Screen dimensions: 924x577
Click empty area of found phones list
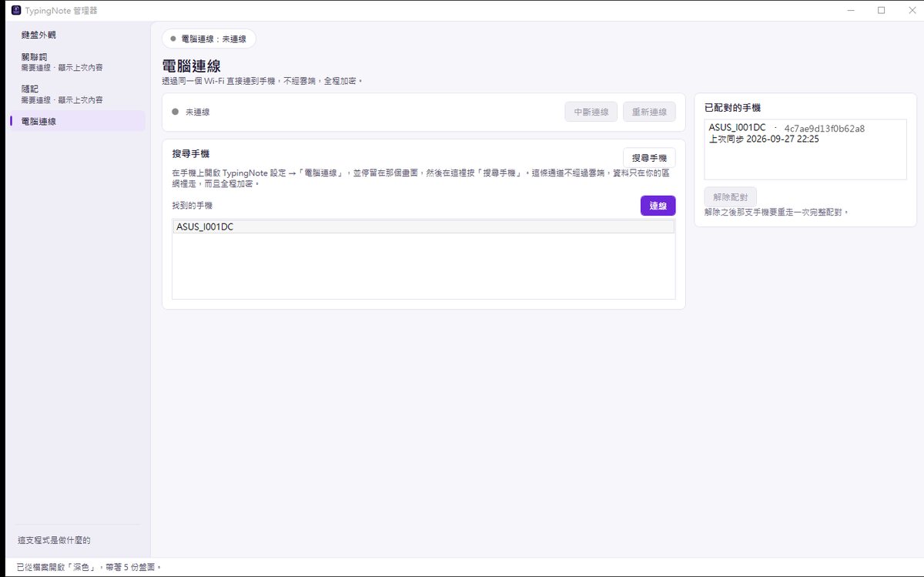[x=423, y=266]
